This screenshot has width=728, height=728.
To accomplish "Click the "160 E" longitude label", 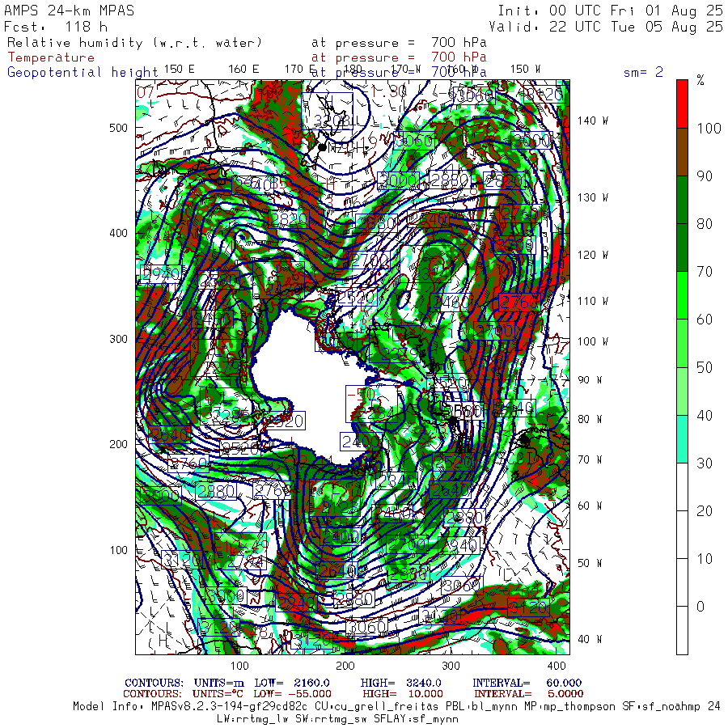I will coord(243,70).
